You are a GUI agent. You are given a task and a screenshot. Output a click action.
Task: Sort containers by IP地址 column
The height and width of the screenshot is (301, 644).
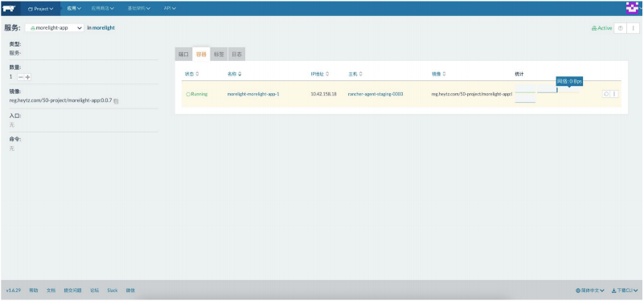[x=319, y=74]
